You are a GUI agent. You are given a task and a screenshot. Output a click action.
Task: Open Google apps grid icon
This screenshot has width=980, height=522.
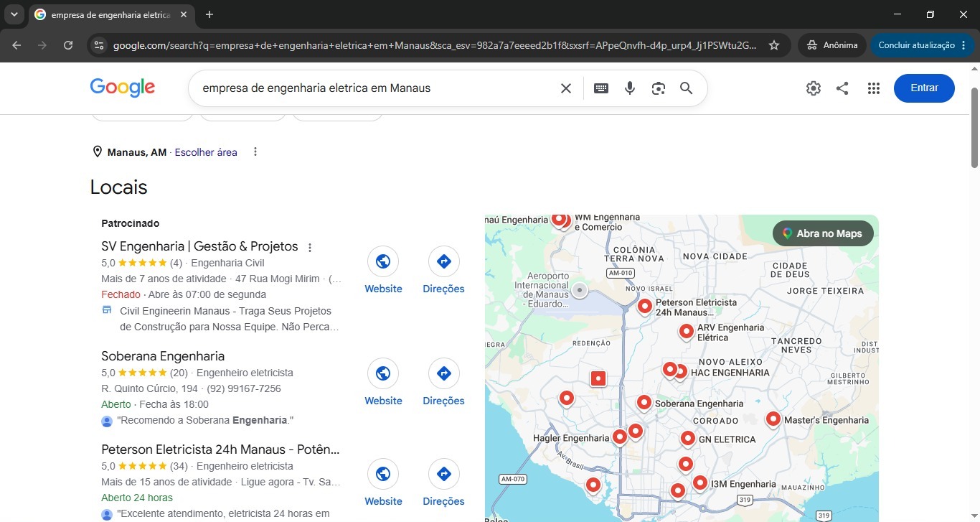pos(873,88)
